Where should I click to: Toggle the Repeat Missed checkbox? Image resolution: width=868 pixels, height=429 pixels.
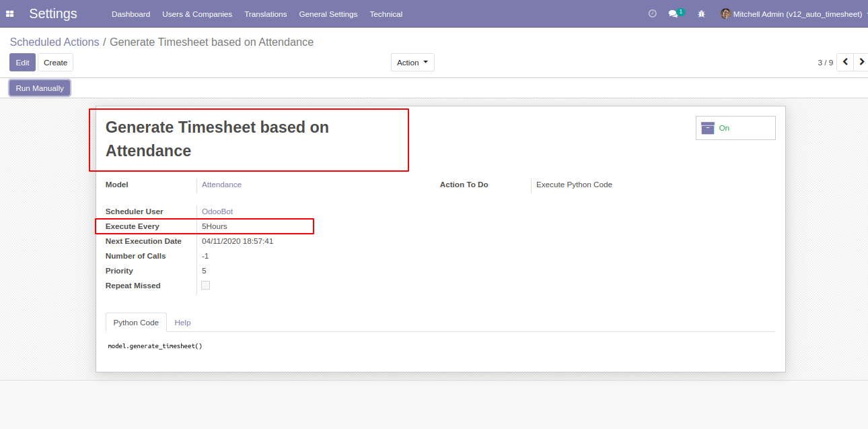206,286
